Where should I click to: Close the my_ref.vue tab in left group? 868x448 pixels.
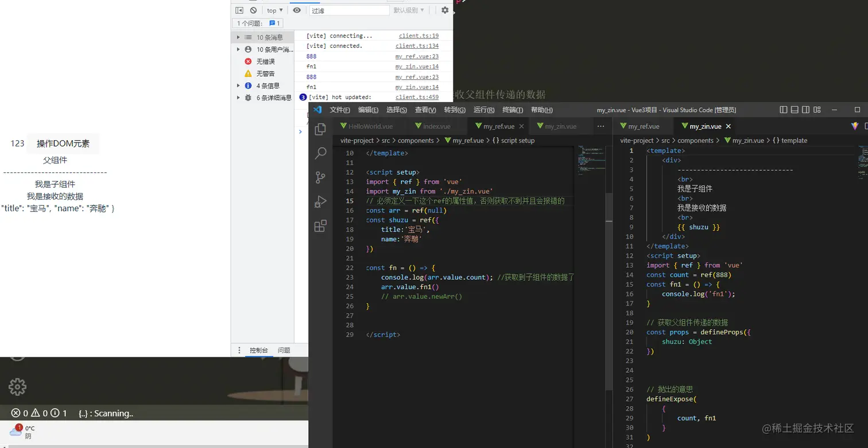[x=521, y=126]
